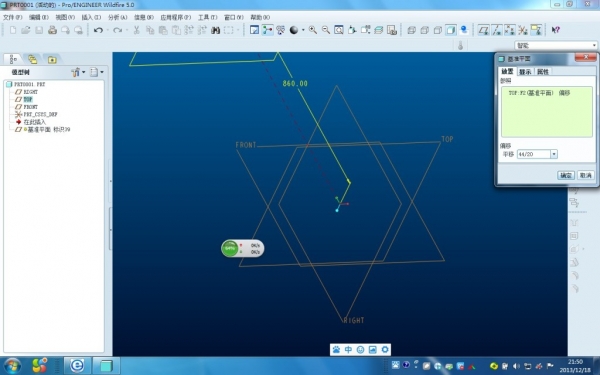The width and height of the screenshot is (600, 375).
Task: Click the Refit zoom icon
Action: [x=339, y=30]
